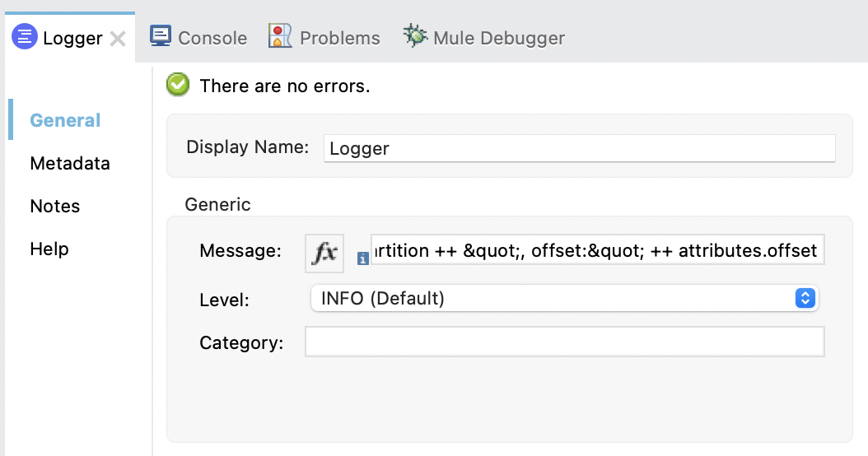Screen dimensions: 868x456
Task: Open the Level dropdown
Action: pos(552,299)
